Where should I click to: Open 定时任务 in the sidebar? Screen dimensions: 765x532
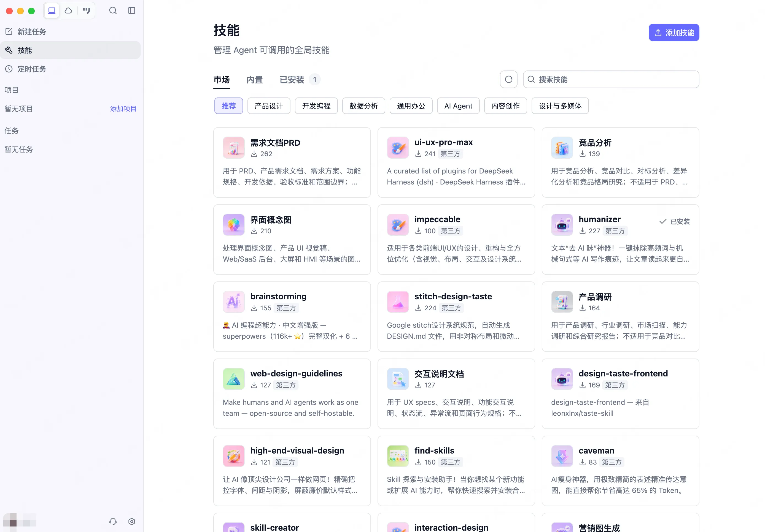(x=70, y=69)
